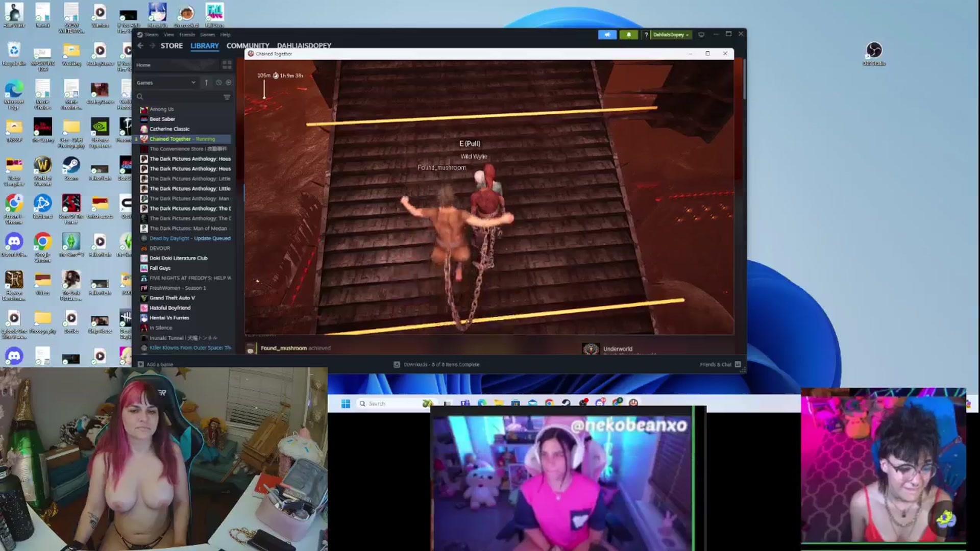
Task: Open the Friends menu in Steam
Action: (x=187, y=35)
